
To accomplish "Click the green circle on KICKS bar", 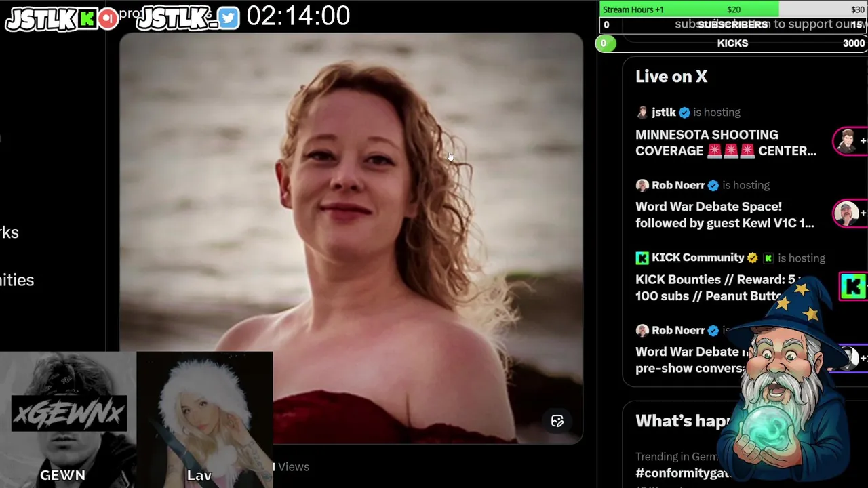I will 605,43.
